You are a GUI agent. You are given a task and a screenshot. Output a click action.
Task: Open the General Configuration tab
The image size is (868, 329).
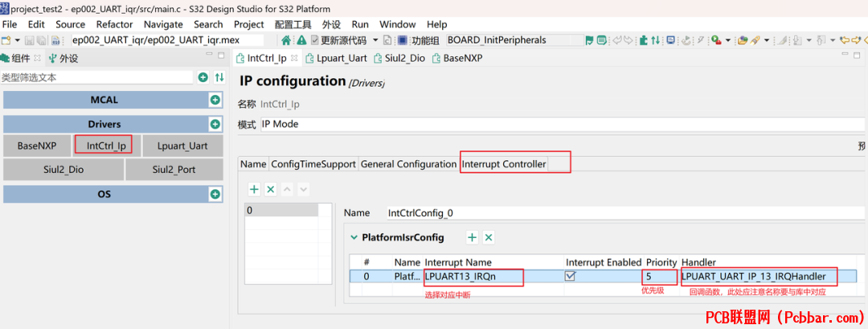408,164
